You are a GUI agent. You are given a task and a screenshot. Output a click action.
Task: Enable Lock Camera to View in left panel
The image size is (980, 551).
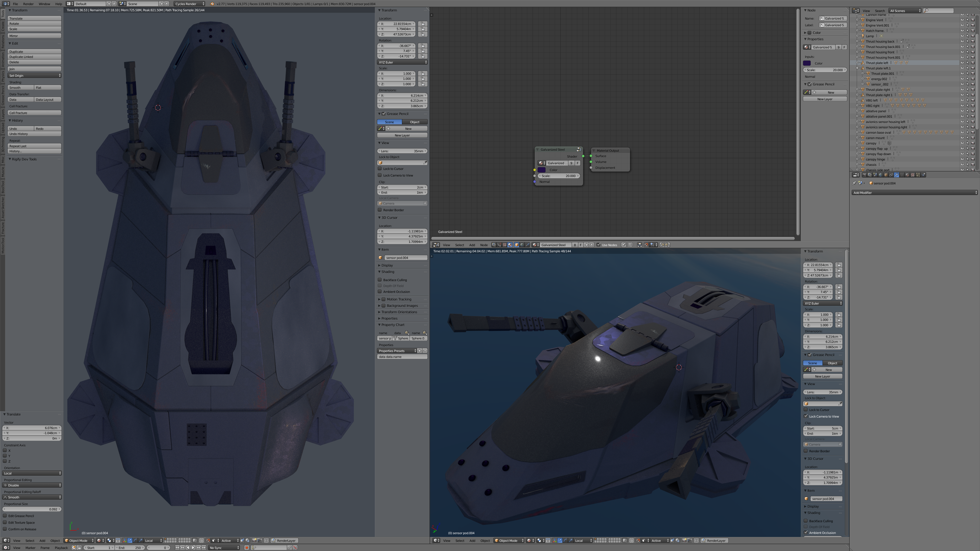(380, 175)
